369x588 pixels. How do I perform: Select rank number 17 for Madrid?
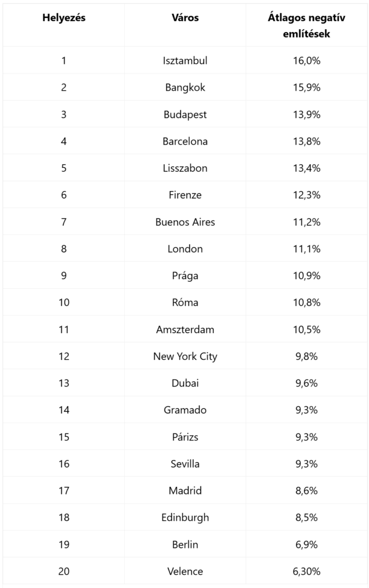point(64,490)
